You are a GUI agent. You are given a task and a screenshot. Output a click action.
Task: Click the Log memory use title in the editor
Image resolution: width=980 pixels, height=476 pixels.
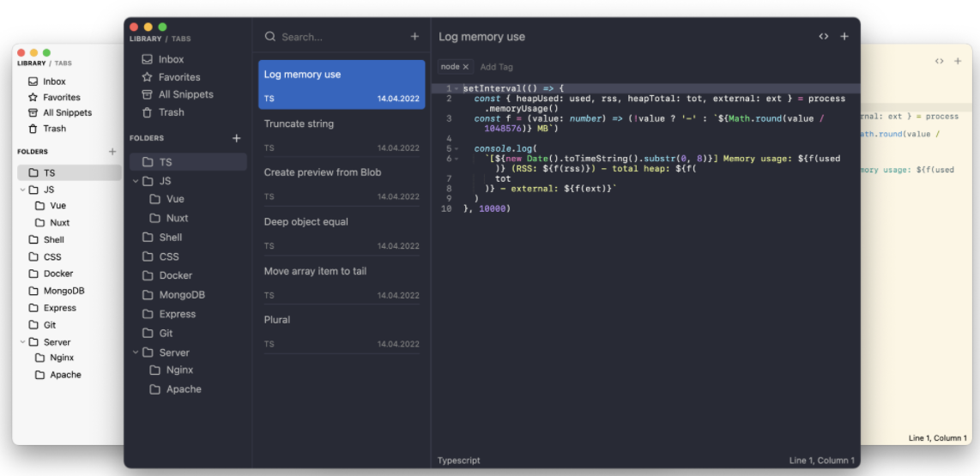point(482,37)
